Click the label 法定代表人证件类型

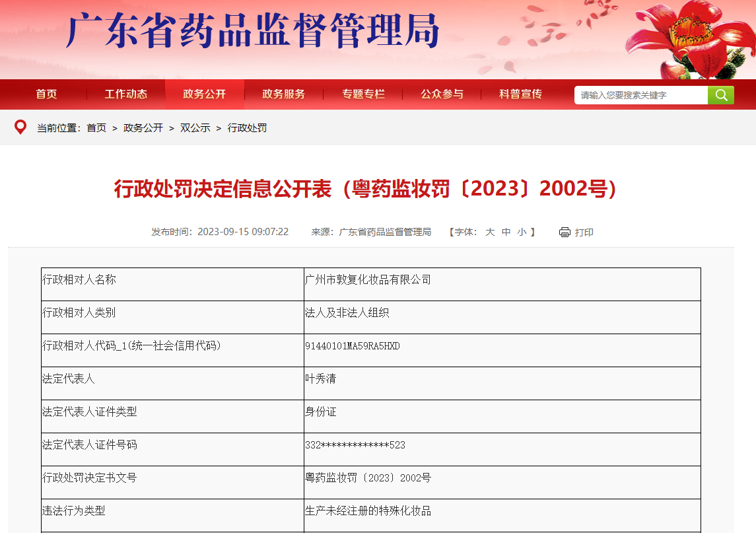click(90, 411)
